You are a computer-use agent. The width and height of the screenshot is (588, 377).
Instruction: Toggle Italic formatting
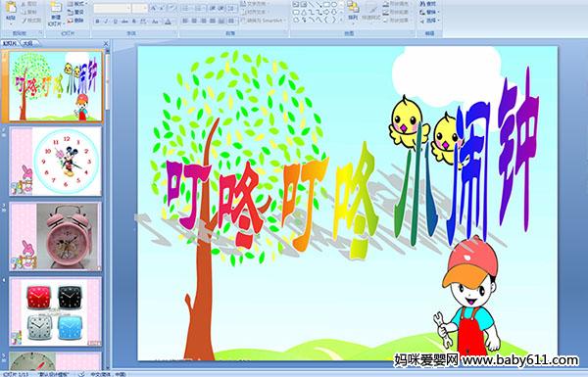(106, 22)
